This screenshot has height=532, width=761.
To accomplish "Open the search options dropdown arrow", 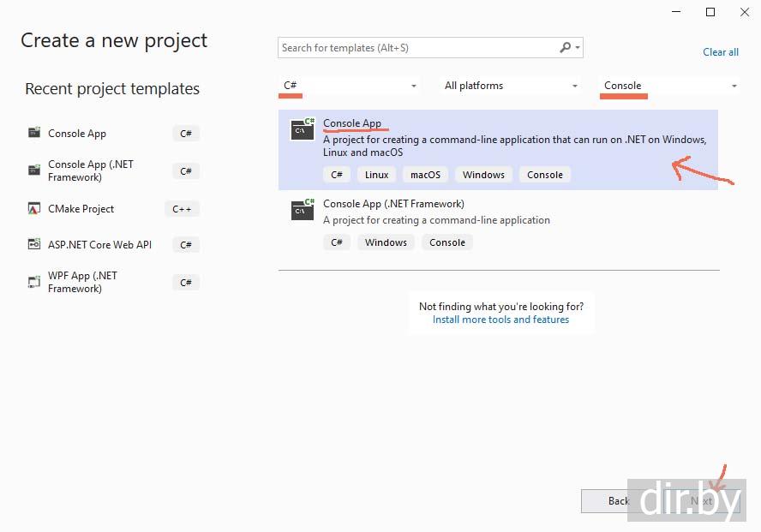I will [x=578, y=47].
